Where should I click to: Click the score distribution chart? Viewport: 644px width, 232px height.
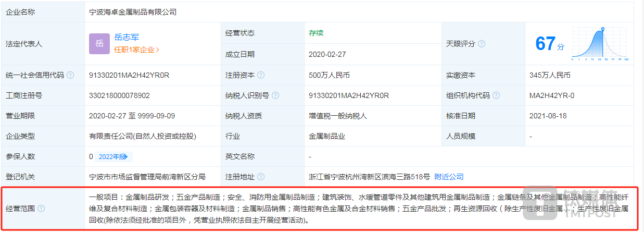600,44
